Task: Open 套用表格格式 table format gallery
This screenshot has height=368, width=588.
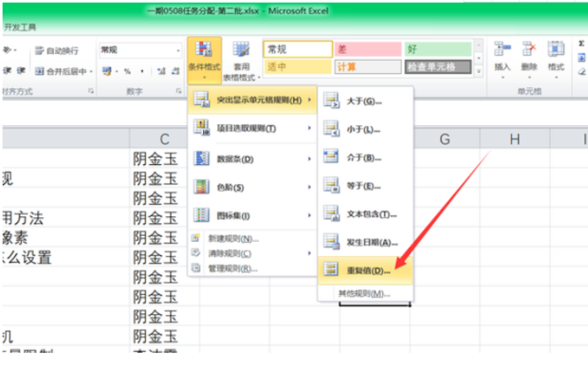Action: (242, 61)
